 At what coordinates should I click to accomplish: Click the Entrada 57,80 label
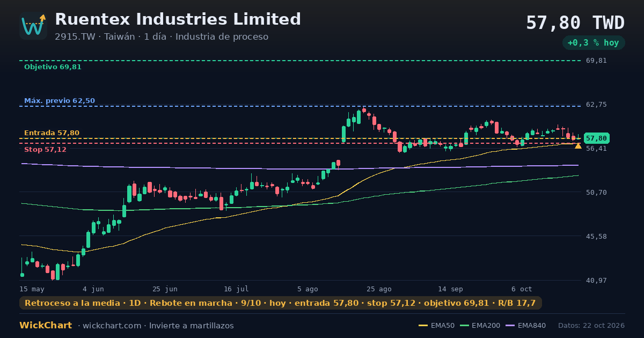52,133
